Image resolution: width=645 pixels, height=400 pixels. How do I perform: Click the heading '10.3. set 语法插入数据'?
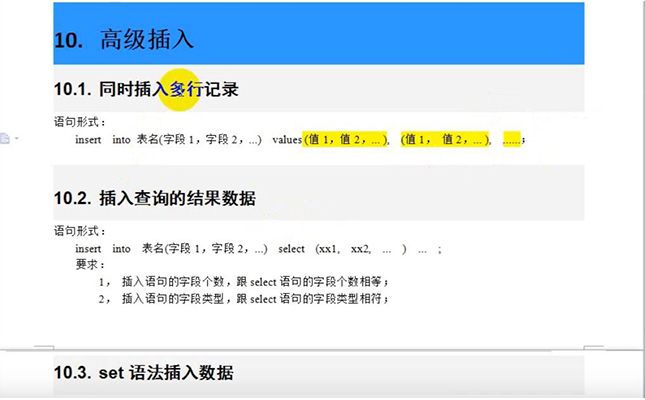144,373
